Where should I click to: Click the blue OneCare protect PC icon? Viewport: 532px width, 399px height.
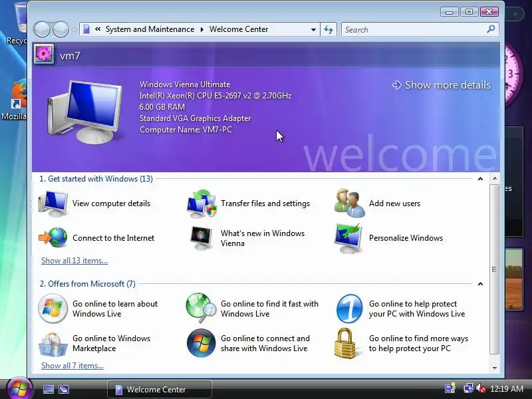click(x=350, y=309)
